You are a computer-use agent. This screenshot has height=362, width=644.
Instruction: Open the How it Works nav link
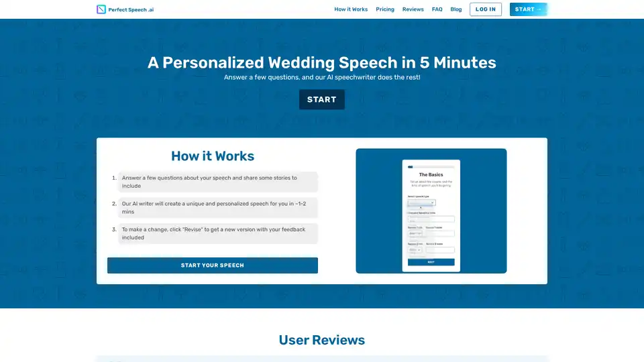click(x=351, y=9)
